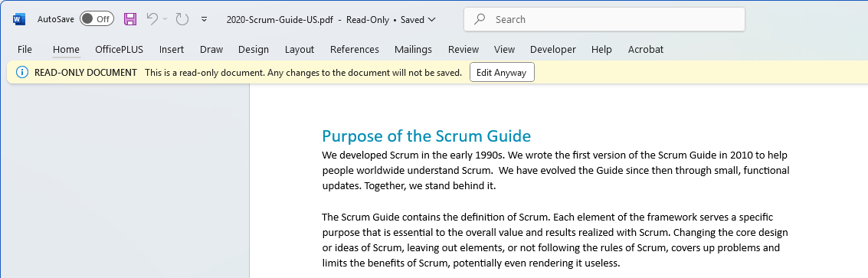Screen dimensions: 868x278
Task: Click the Edit Anyway button
Action: click(x=502, y=73)
